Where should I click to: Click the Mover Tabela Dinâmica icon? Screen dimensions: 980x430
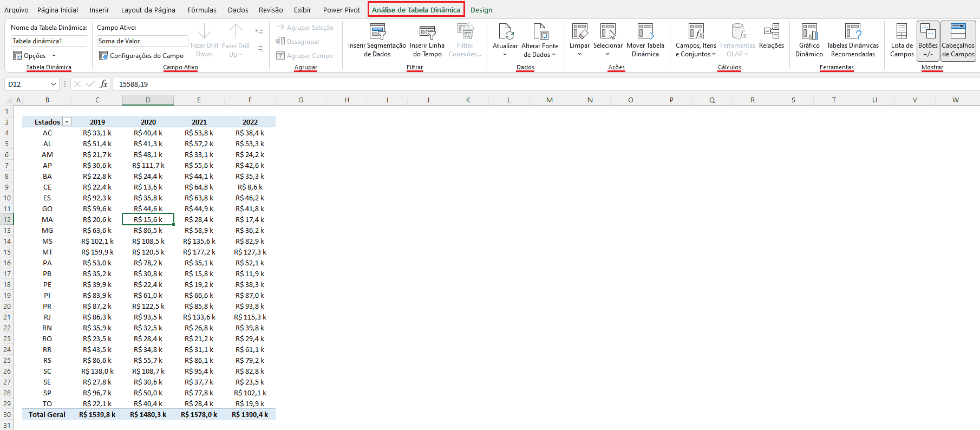point(645,32)
